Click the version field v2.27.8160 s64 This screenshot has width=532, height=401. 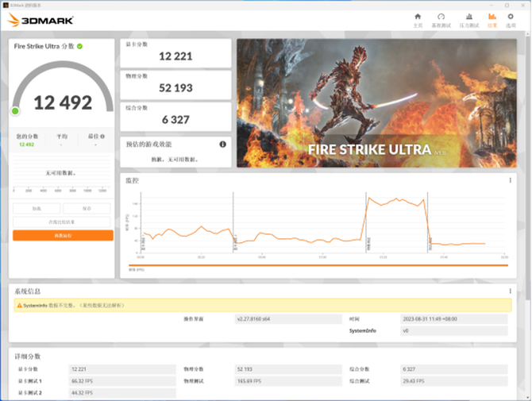click(288, 319)
